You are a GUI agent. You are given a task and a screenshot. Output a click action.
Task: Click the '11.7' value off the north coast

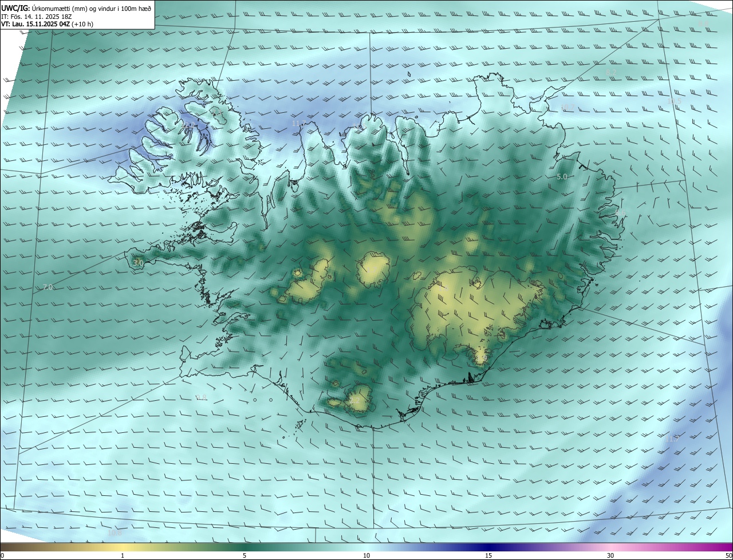298,124
